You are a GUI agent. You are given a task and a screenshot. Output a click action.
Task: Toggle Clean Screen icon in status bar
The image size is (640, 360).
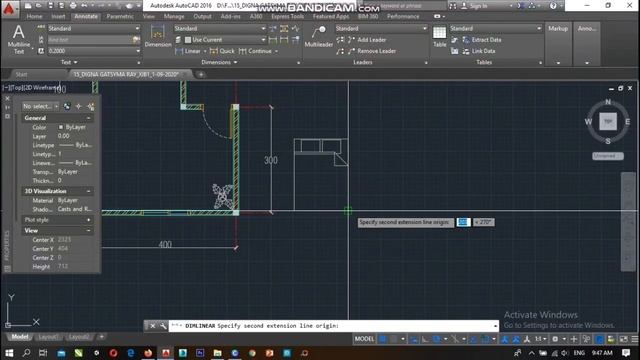point(623,339)
